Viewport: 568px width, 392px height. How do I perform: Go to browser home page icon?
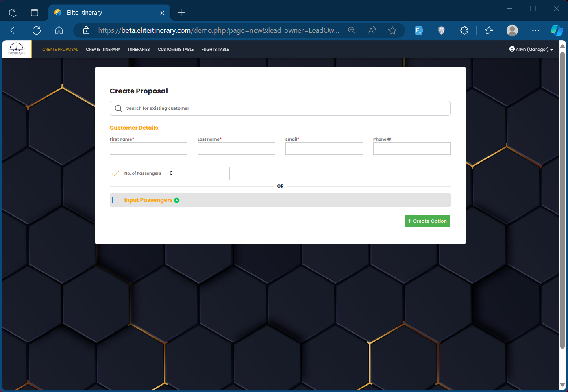pyautogui.click(x=59, y=30)
